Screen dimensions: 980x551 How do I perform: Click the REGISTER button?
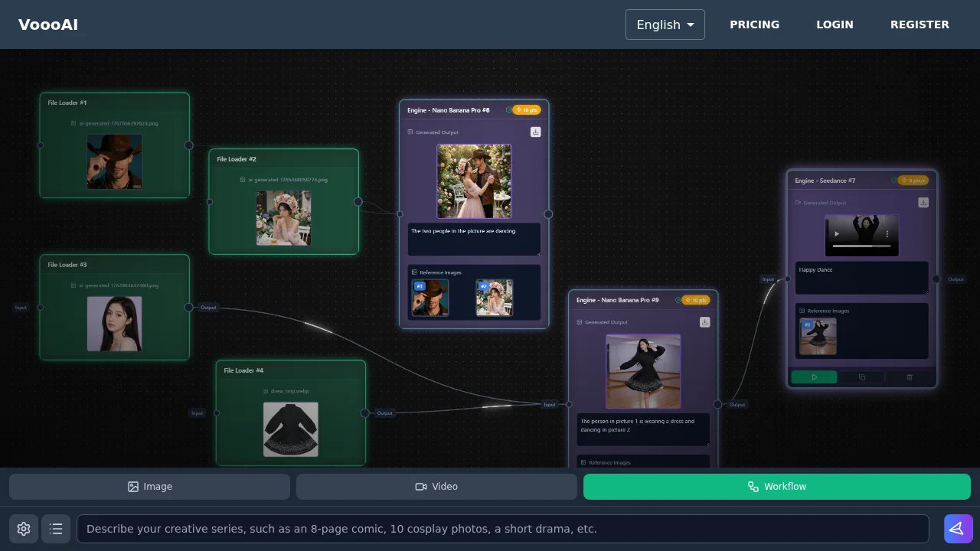[920, 24]
